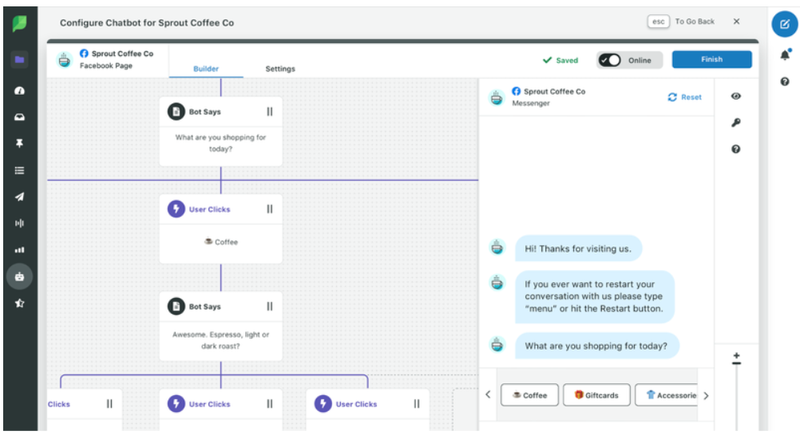This screenshot has width=800, height=435.
Task: Show previous quick replies with left chevron
Action: 488,394
